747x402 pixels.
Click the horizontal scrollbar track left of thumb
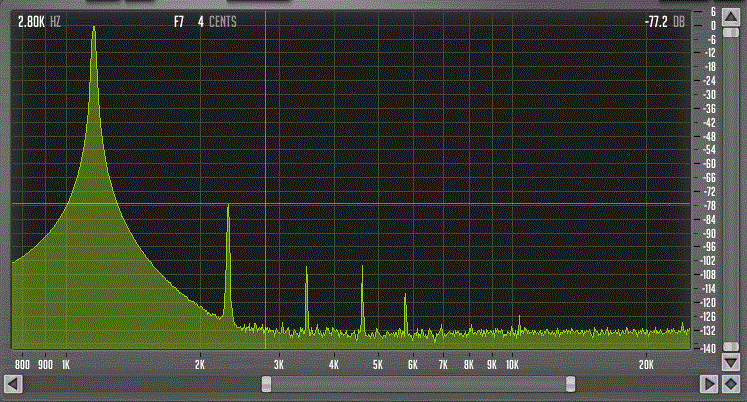(142, 384)
